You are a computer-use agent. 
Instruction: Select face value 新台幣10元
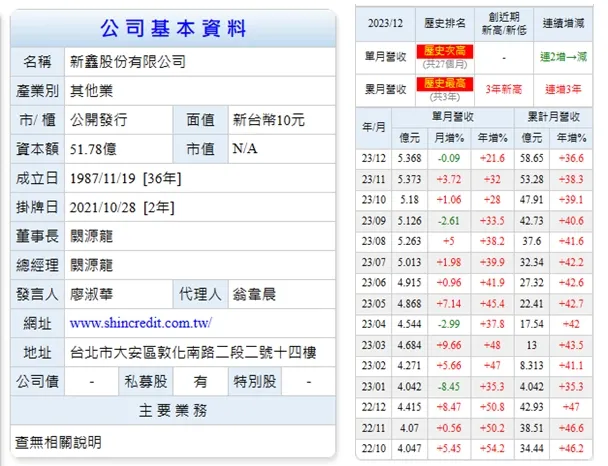(268, 120)
